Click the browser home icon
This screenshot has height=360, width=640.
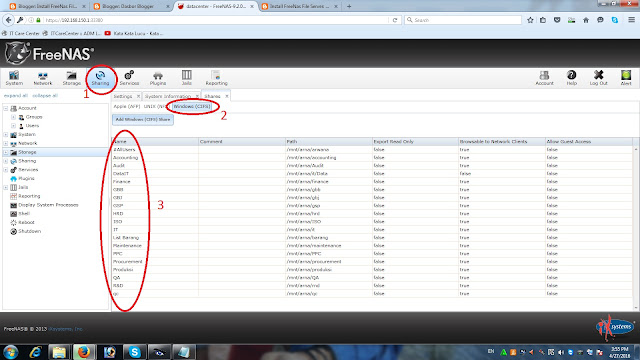point(586,20)
